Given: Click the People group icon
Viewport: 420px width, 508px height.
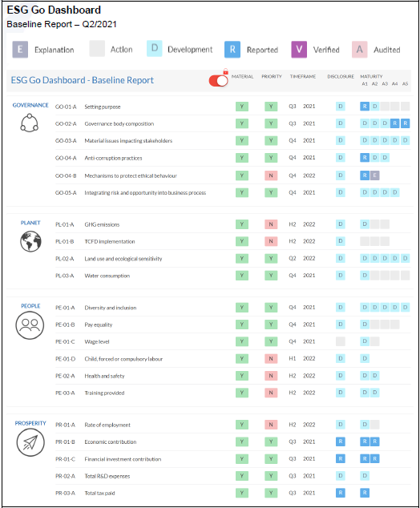Looking at the screenshot, I should click(x=30, y=325).
